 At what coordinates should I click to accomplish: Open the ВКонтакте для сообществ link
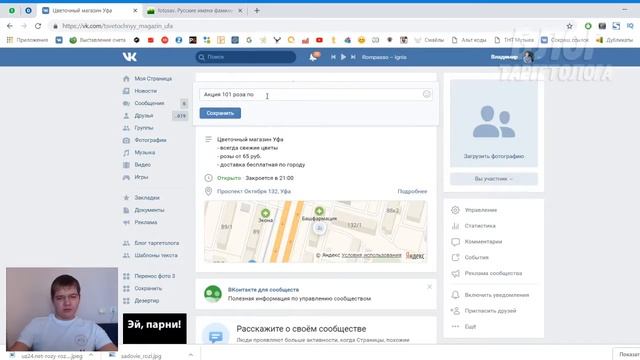tap(263, 289)
